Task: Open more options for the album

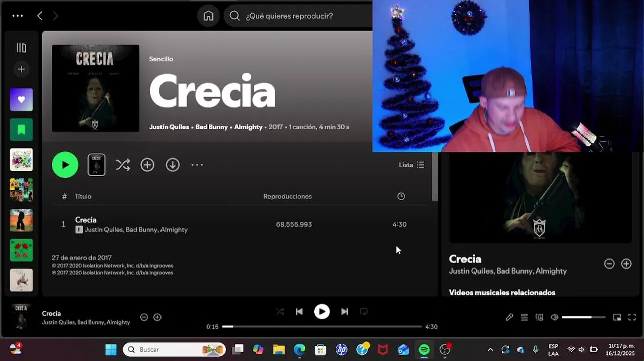Action: pyautogui.click(x=197, y=165)
